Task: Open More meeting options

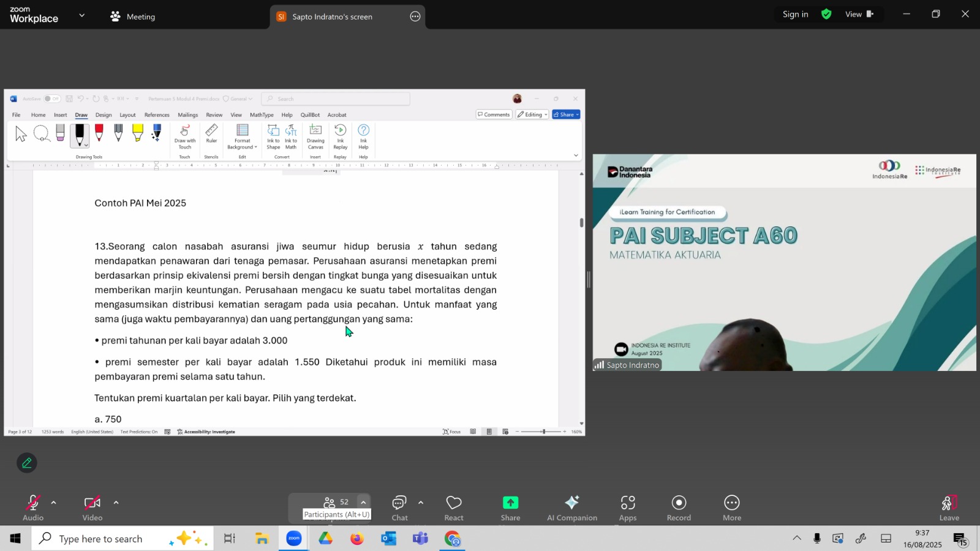Action: pos(731,508)
